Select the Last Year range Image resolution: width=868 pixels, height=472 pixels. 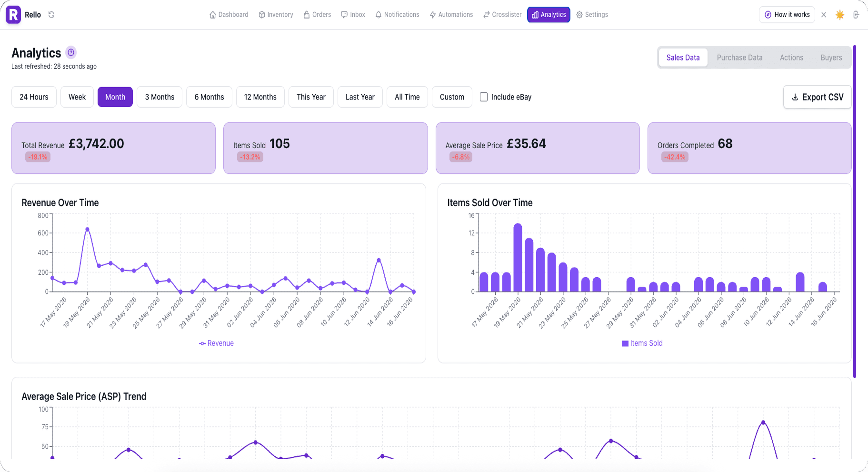pyautogui.click(x=360, y=97)
